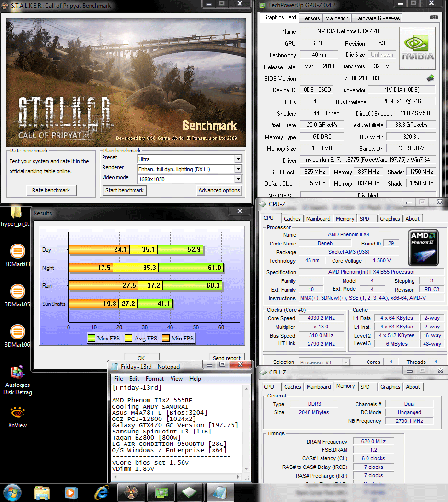This screenshot has height=502, width=448.
Task: Click the top CPU-Z window title icon
Action: coord(263,204)
